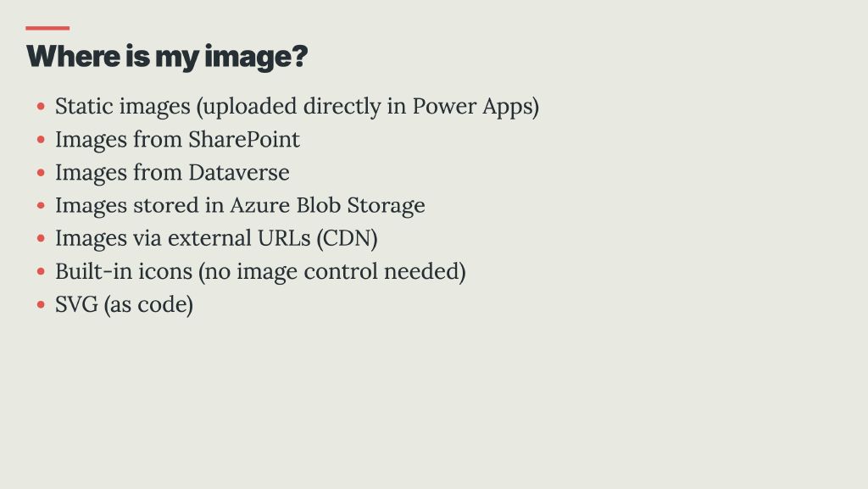The width and height of the screenshot is (868, 489).
Task: Click the red bullet dot before "SVG"
Action: coord(41,305)
